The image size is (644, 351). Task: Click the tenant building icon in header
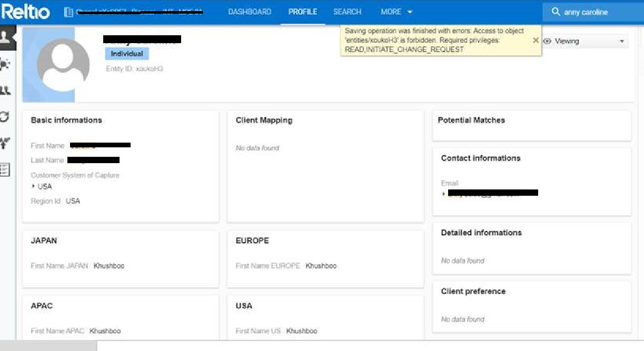tap(68, 12)
